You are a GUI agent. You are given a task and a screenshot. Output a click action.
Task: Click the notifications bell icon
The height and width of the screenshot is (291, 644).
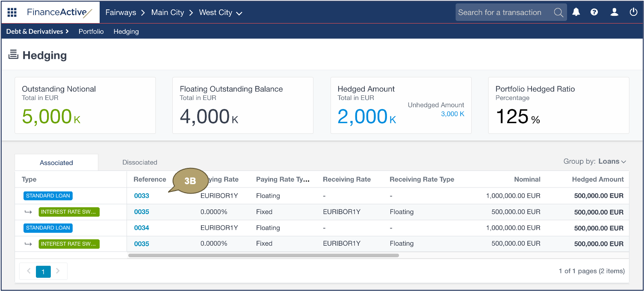tap(576, 12)
